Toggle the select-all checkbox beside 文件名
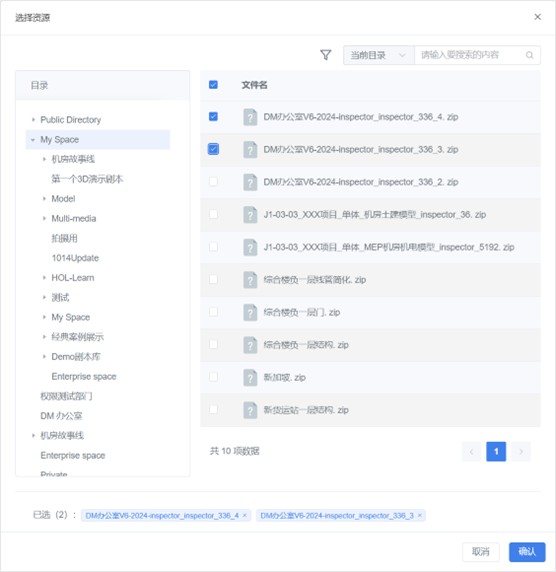 coord(213,85)
